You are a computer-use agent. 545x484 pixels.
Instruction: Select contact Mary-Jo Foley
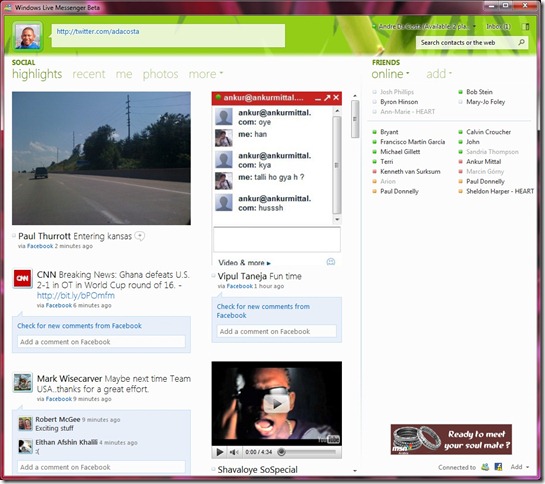[485, 102]
